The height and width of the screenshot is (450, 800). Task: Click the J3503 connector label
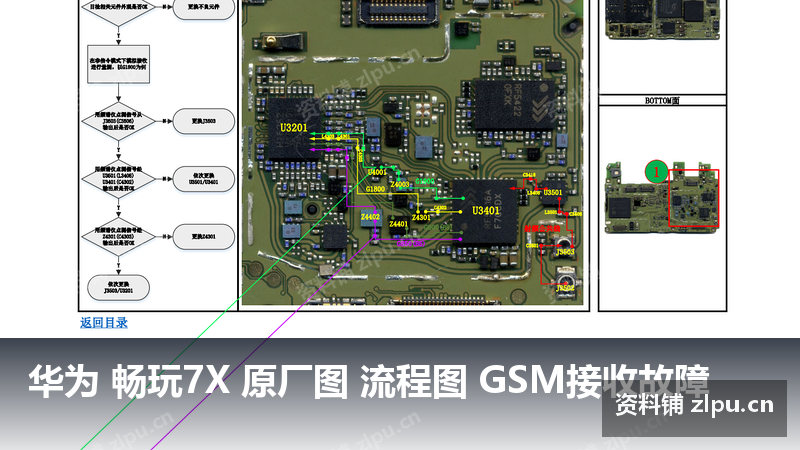(x=565, y=252)
